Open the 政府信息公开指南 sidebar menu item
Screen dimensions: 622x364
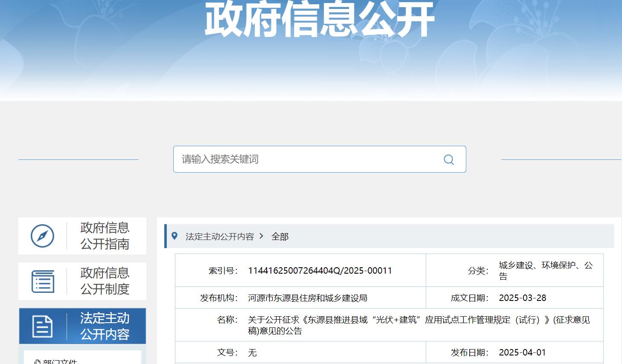coord(105,236)
